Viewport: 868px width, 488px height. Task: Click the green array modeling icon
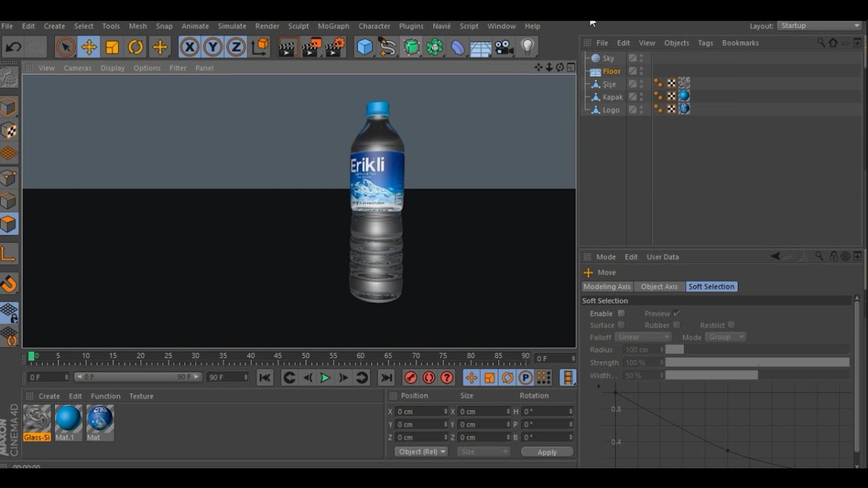click(x=435, y=47)
